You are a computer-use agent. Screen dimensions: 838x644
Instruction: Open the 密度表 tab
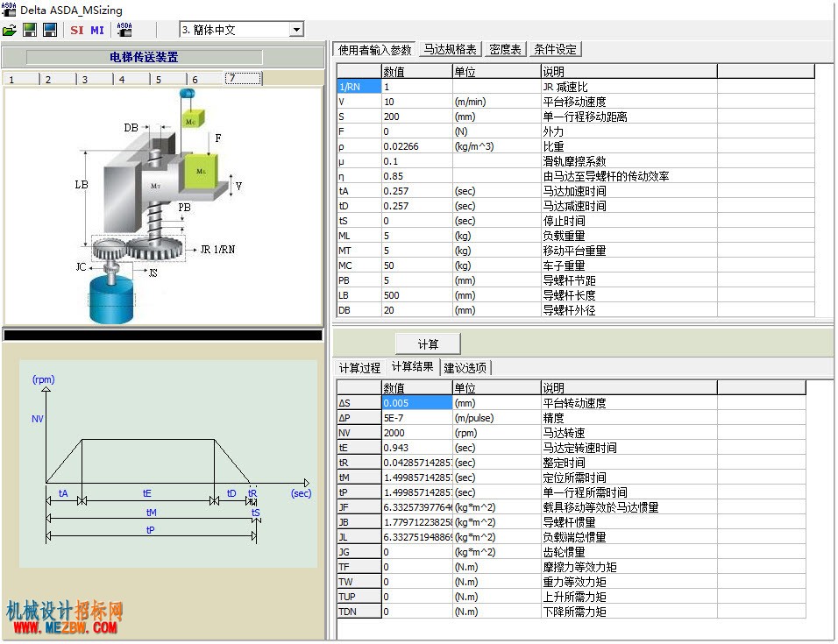pos(505,50)
